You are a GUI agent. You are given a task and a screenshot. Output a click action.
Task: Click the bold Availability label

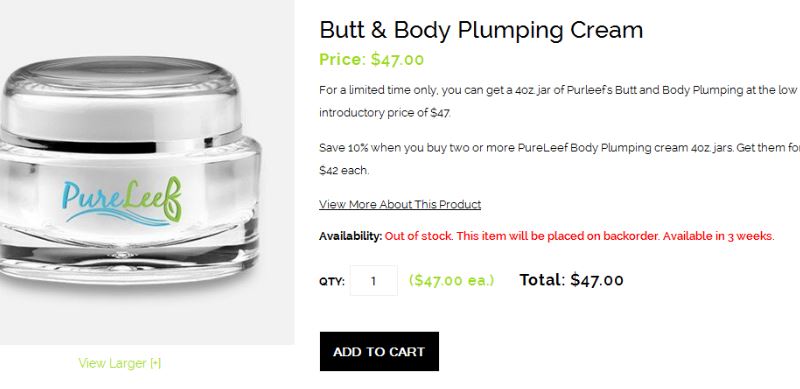pos(351,236)
